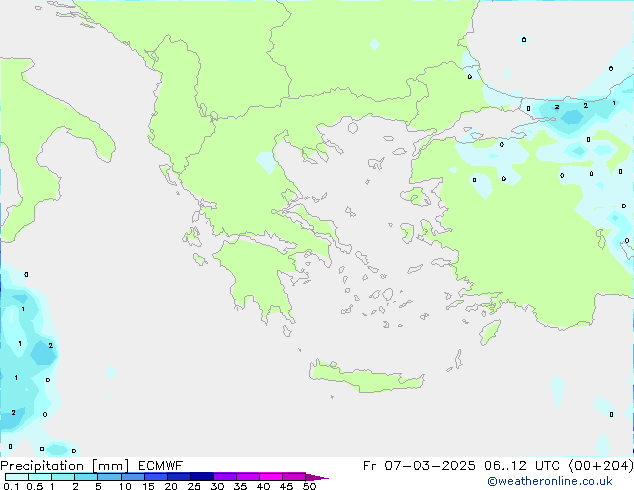
Task: Click the "10" legend scale label
Action: 125,486
